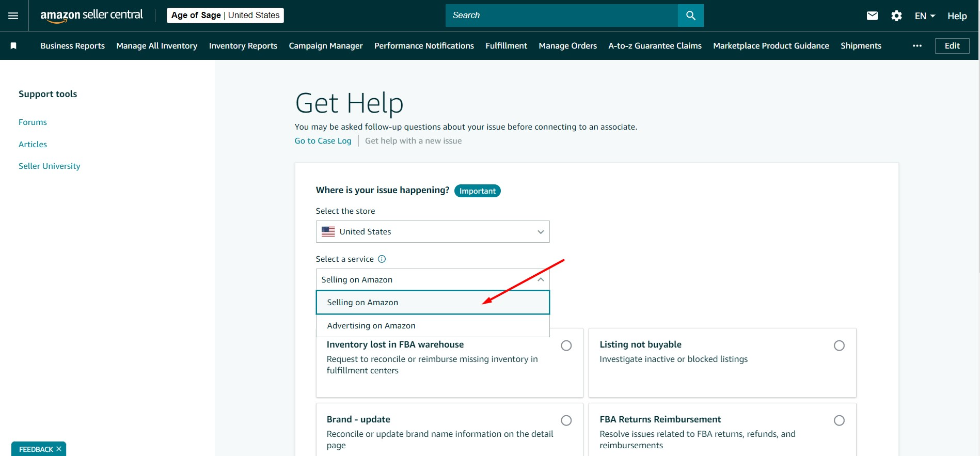
Task: Go to Manage Orders
Action: click(568, 46)
